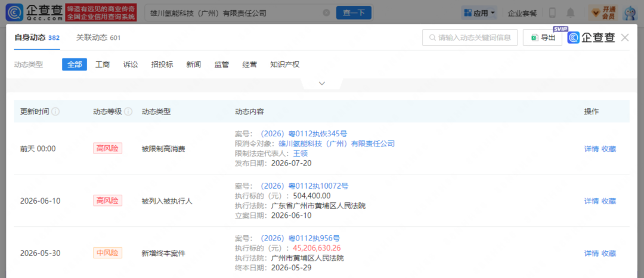Screen dimensions: 644x278
Task: Click the info icon beside 更新时间
Action: click(x=55, y=111)
